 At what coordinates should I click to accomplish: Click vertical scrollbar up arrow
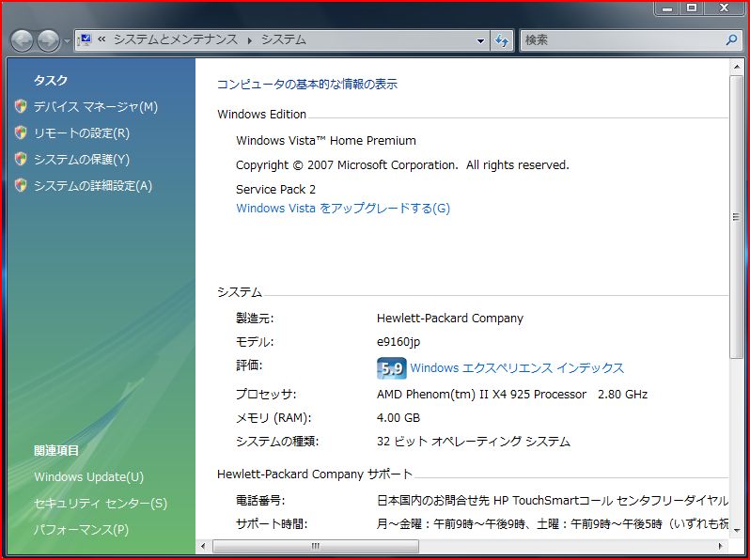click(x=737, y=67)
